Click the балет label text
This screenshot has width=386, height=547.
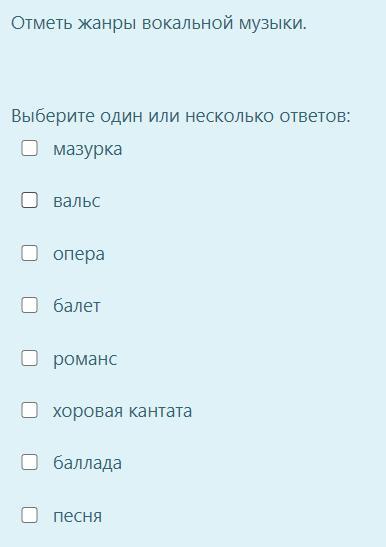tap(77, 306)
